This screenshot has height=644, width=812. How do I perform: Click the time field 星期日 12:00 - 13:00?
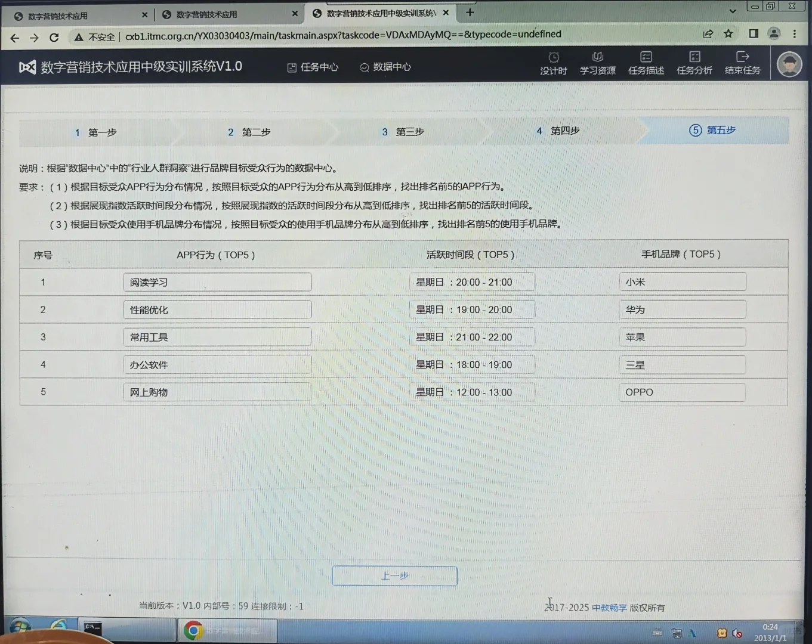[472, 392]
